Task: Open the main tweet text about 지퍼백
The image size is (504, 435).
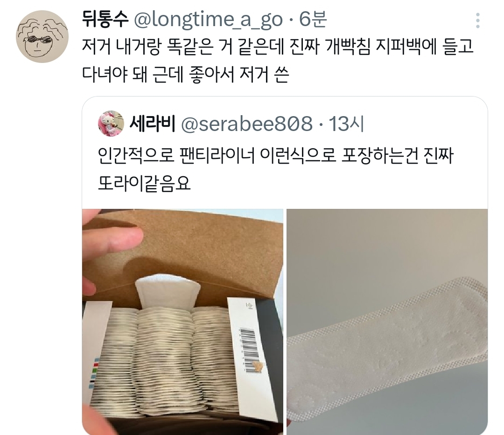Action: tap(277, 61)
